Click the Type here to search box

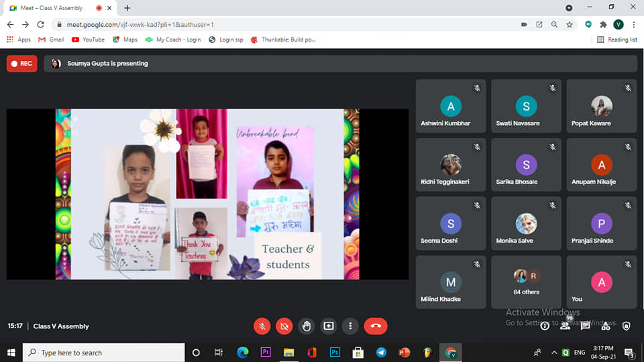point(103,353)
